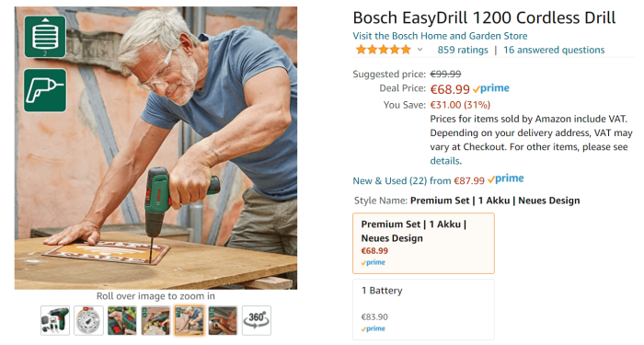Image resolution: width=644 pixels, height=345 pixels.
Task: Click the Prime logo beside New & Used offers
Action: click(x=506, y=179)
